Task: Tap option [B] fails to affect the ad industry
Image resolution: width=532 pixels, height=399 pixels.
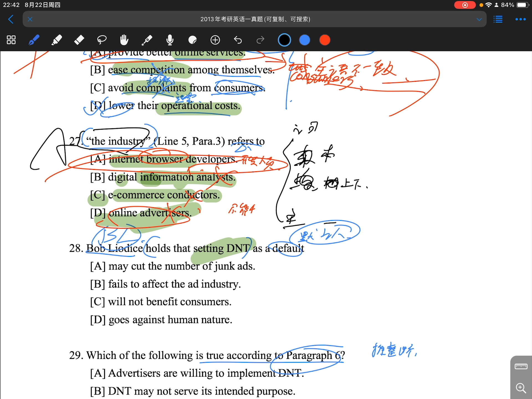Action: (x=165, y=284)
